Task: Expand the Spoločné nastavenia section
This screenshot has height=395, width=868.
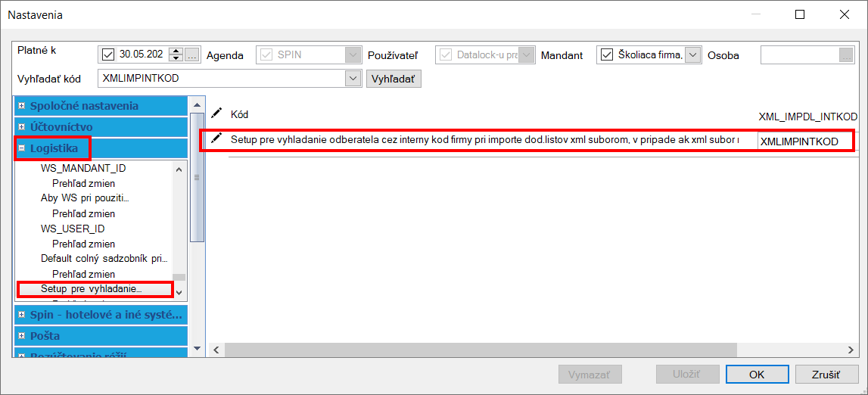Action: 22,105
